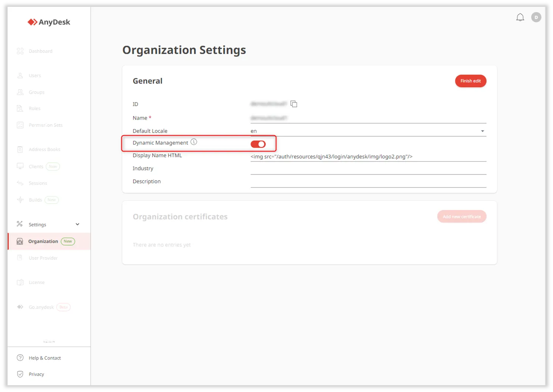Click the Settings tools icon in sidebar
Image resolution: width=553 pixels, height=392 pixels.
tap(20, 224)
